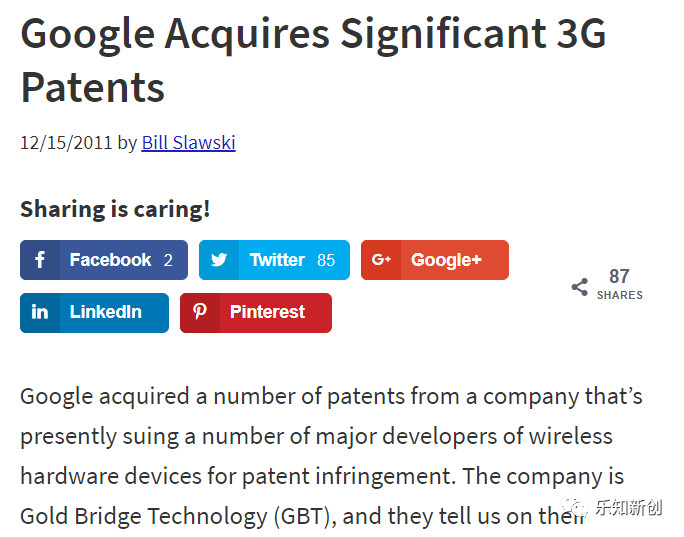Click the Facebook f icon

coord(40,260)
